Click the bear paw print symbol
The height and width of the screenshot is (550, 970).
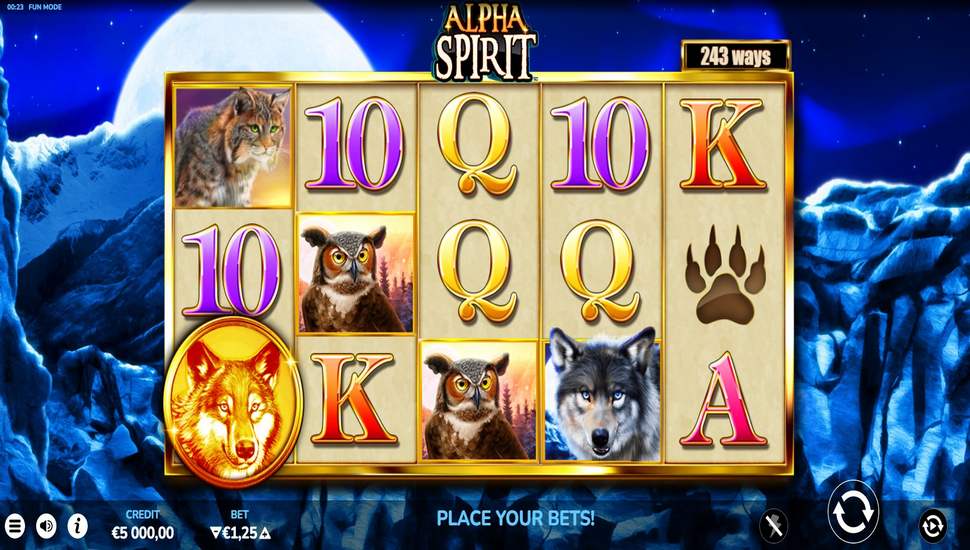pyautogui.click(x=725, y=275)
